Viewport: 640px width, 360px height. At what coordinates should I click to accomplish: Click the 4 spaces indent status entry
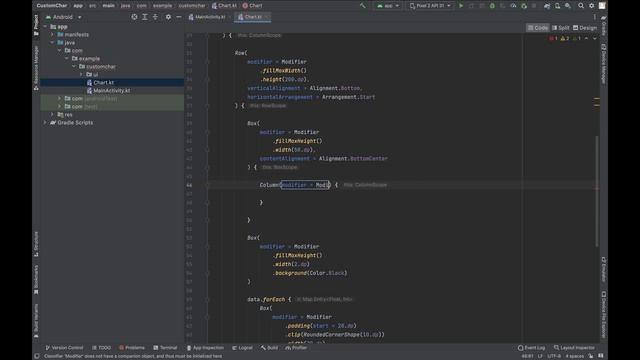[x=575, y=356]
